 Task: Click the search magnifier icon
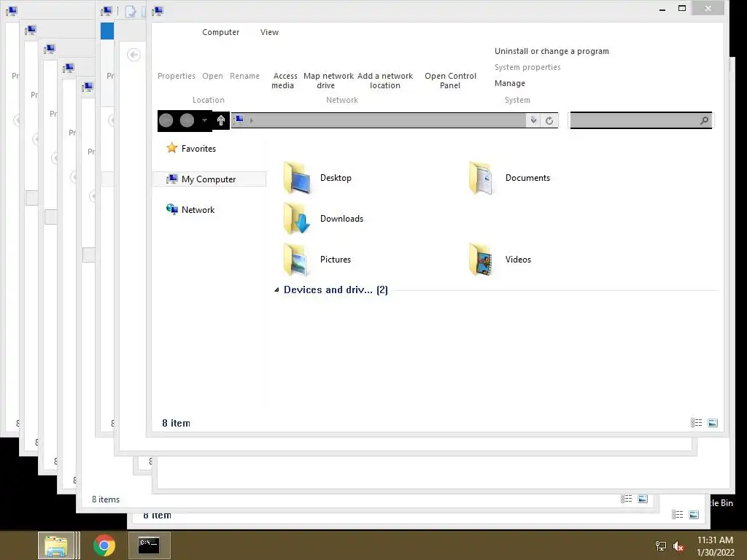(704, 120)
